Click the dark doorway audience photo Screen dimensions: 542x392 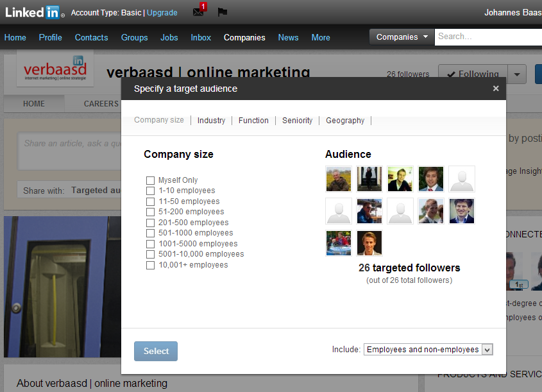tap(369, 179)
